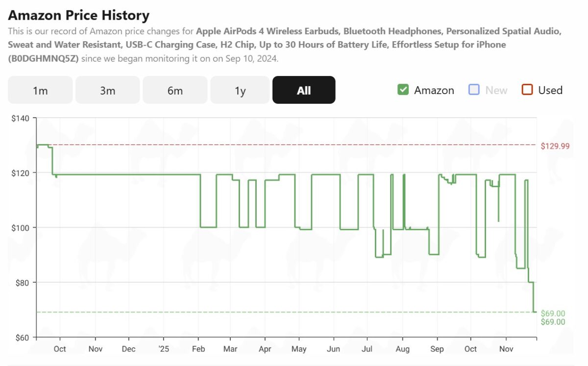The height and width of the screenshot is (366, 588).
Task: Click the green Amazon checkmark icon
Action: pos(402,90)
